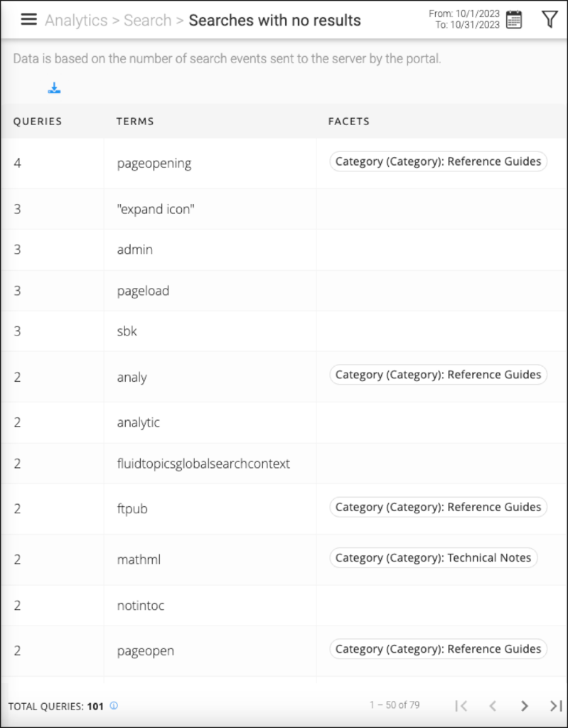Open the hamburger navigation menu
This screenshot has width=568, height=728.
(x=28, y=19)
